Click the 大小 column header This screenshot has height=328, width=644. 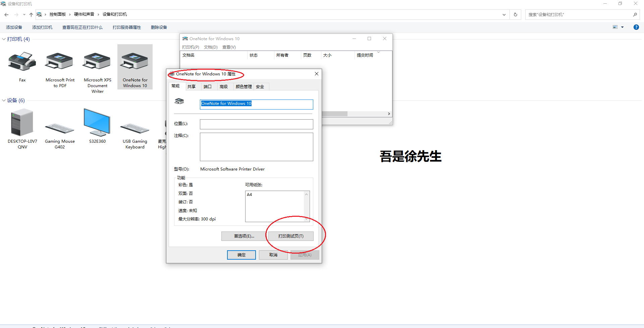tap(338, 55)
